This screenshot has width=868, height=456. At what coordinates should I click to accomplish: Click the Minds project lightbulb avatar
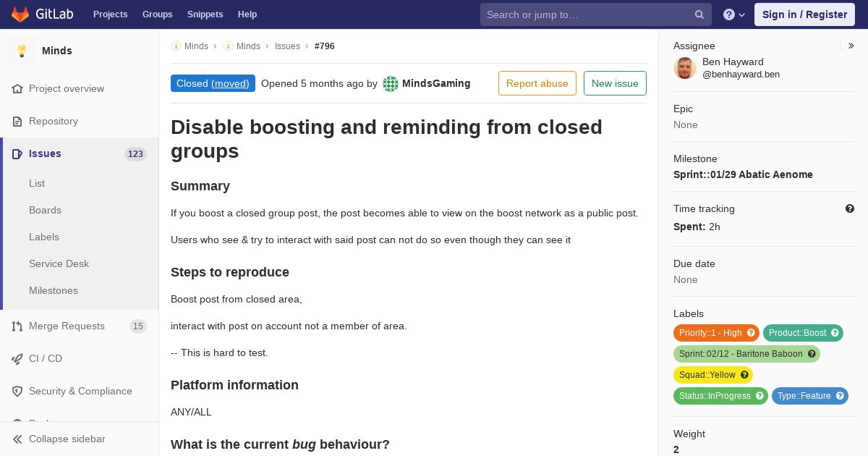click(x=22, y=51)
